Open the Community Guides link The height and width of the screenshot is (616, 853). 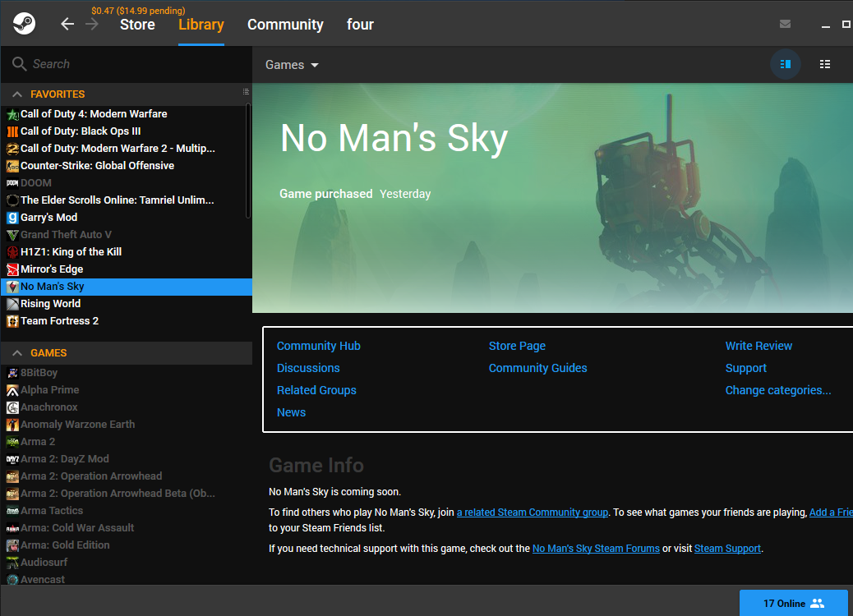(538, 368)
